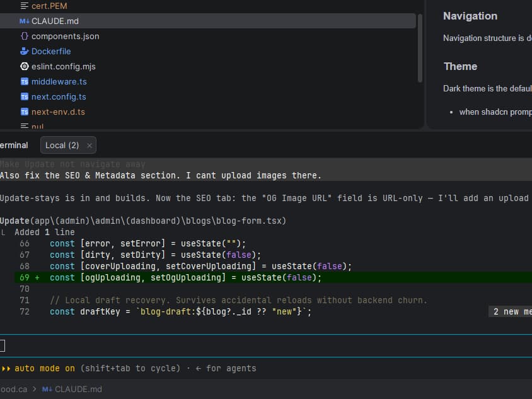Click the Markdown icon in breadcrumb bar
This screenshot has width=532, height=399.
(x=47, y=389)
